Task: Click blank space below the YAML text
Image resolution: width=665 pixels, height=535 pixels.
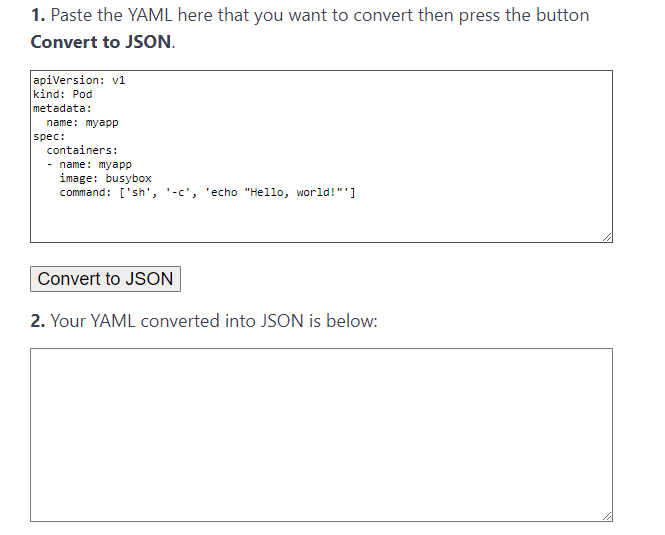Action: point(321,220)
